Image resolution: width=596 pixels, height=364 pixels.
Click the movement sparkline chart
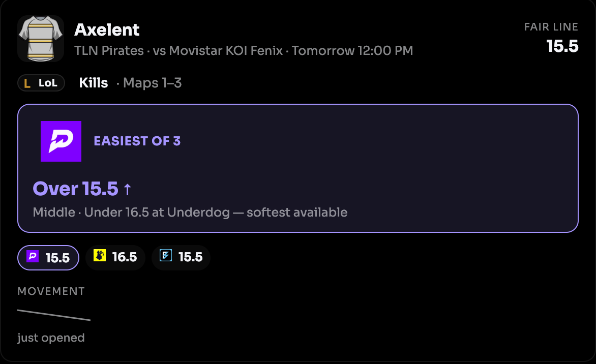point(54,315)
